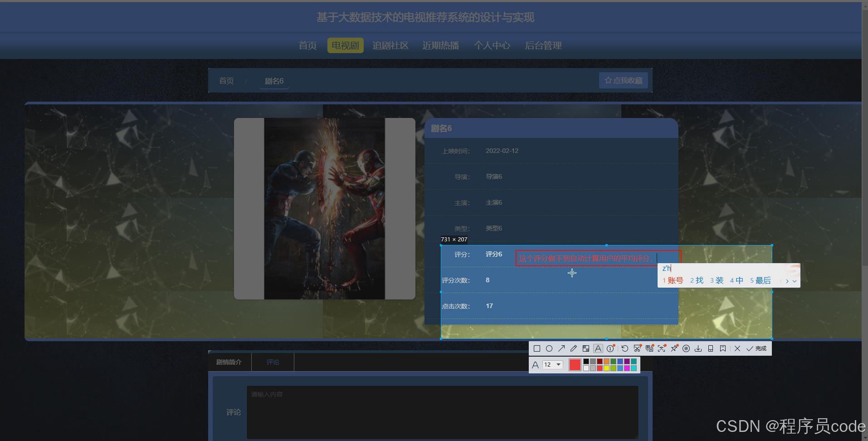Open the 个人中心 navigation menu item
This screenshot has height=441, width=868.
493,45
